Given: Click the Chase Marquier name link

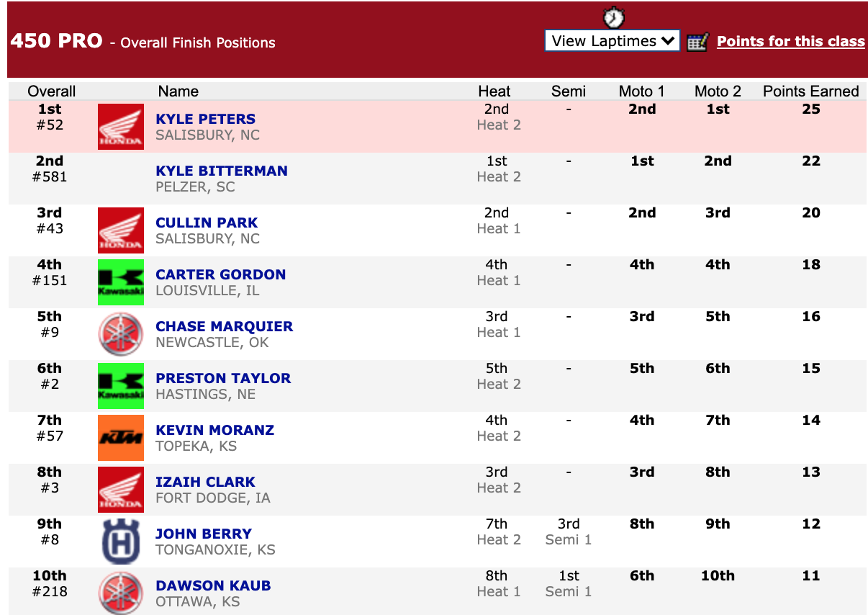Looking at the screenshot, I should pyautogui.click(x=224, y=326).
